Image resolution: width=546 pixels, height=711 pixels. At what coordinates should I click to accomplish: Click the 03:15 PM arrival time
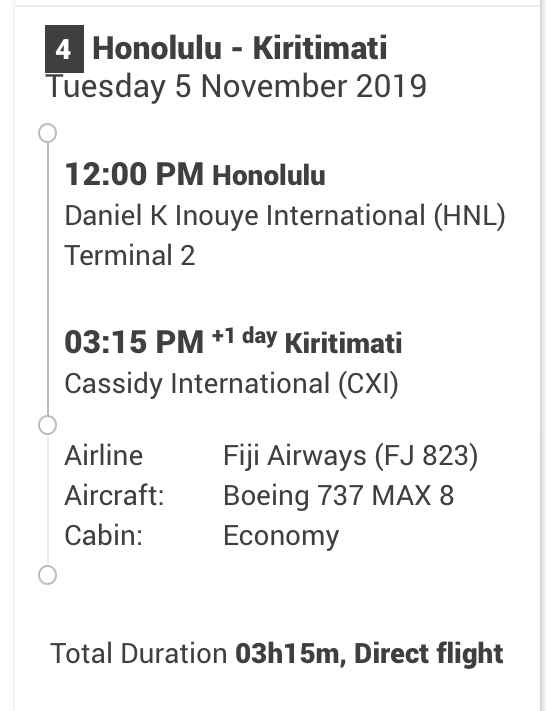(134, 342)
